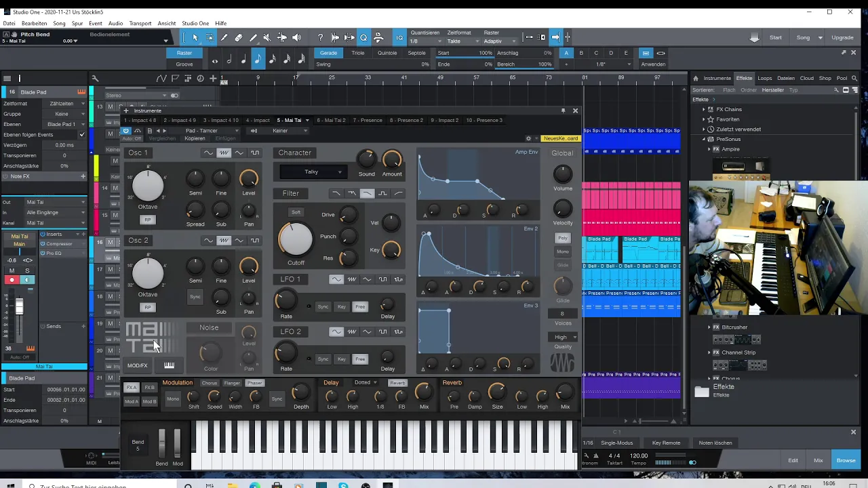
Task: Select Osc 1 sawtooth waveform
Action: (224, 153)
